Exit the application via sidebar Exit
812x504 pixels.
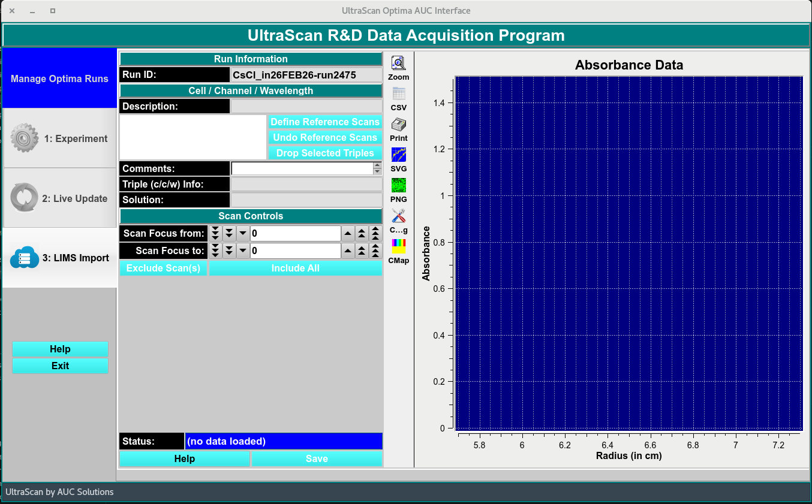[60, 366]
